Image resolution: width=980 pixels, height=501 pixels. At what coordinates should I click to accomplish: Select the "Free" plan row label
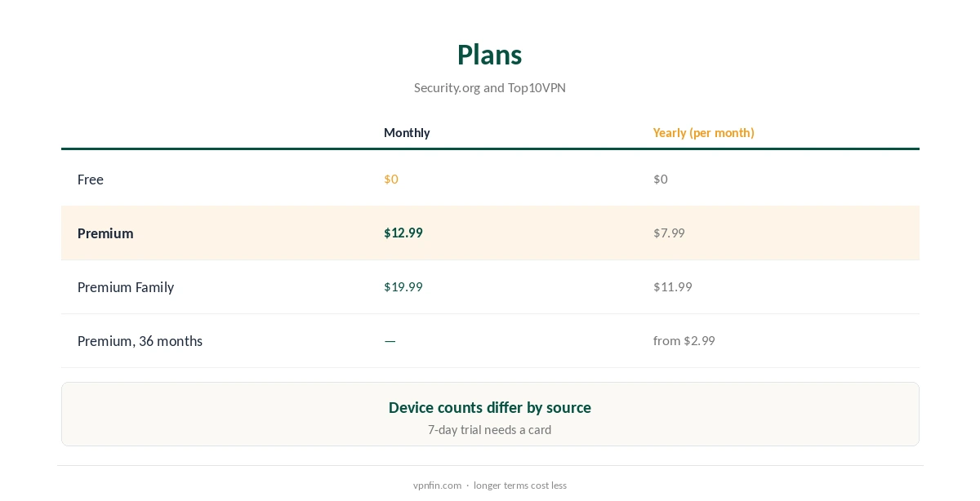[90, 180]
